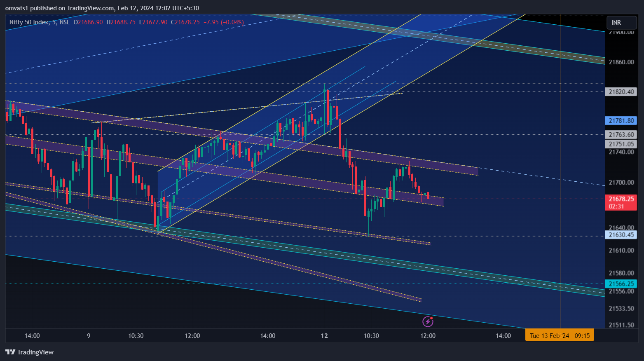Click the C21678.25 close value in legend
This screenshot has height=361, width=644.
point(185,22)
